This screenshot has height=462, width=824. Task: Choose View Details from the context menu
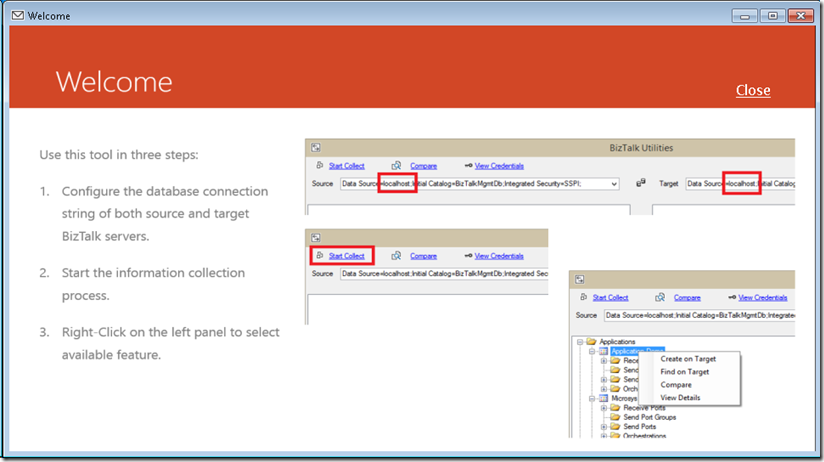tap(688, 398)
